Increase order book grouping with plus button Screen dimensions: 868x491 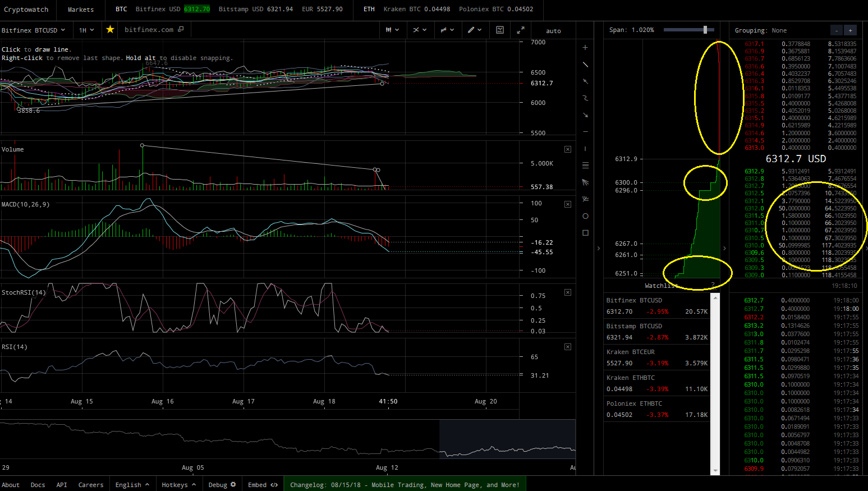pyautogui.click(x=850, y=30)
